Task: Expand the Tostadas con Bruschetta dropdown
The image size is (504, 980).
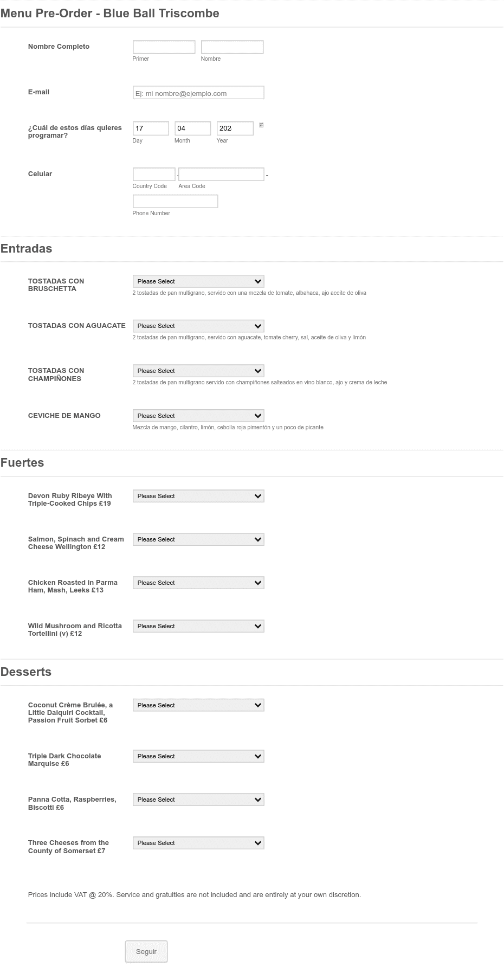Action: [x=198, y=281]
